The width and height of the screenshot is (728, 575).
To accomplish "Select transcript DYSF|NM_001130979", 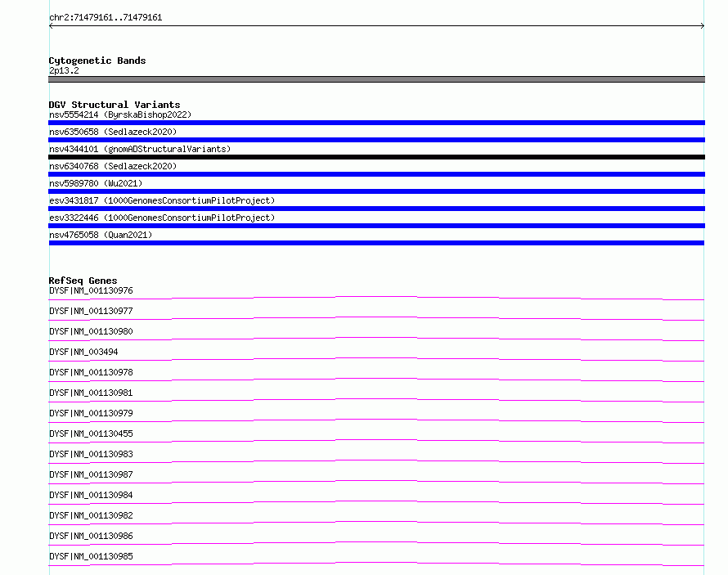I will [91, 413].
